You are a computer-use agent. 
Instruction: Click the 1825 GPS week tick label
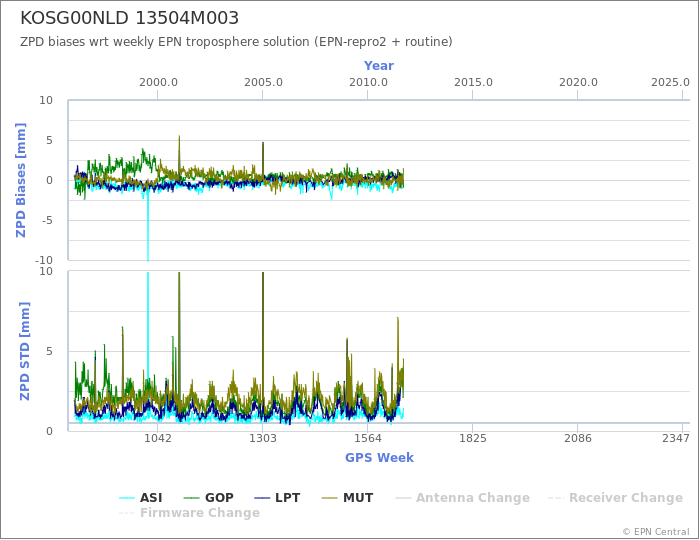click(473, 438)
